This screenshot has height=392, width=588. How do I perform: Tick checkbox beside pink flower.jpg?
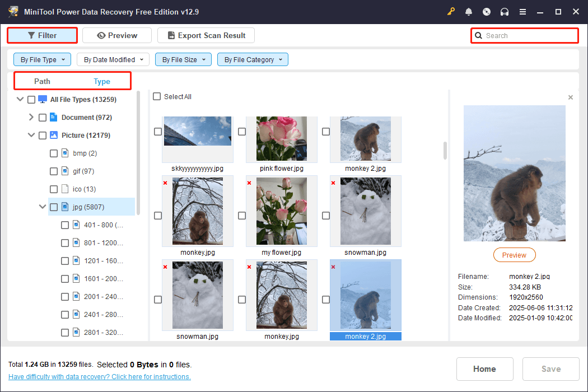click(x=242, y=132)
